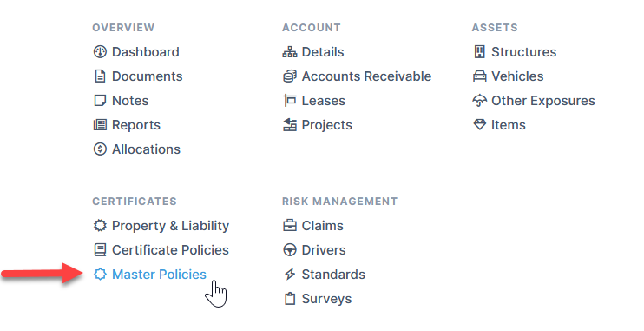Click the Notes sticky-note icon
The image size is (644, 331).
click(x=100, y=100)
